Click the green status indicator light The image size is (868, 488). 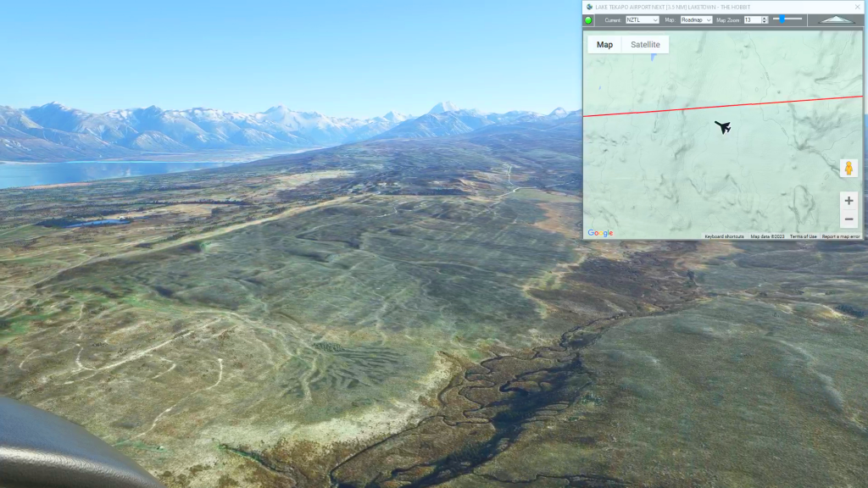point(588,19)
